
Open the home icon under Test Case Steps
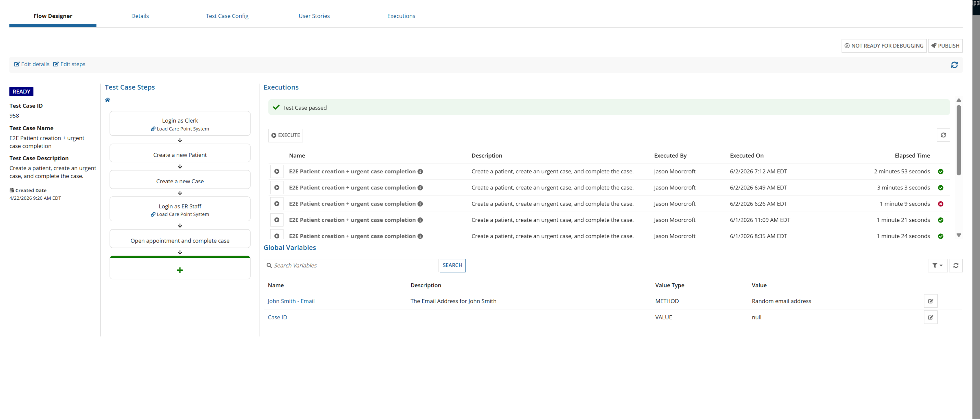click(x=107, y=100)
